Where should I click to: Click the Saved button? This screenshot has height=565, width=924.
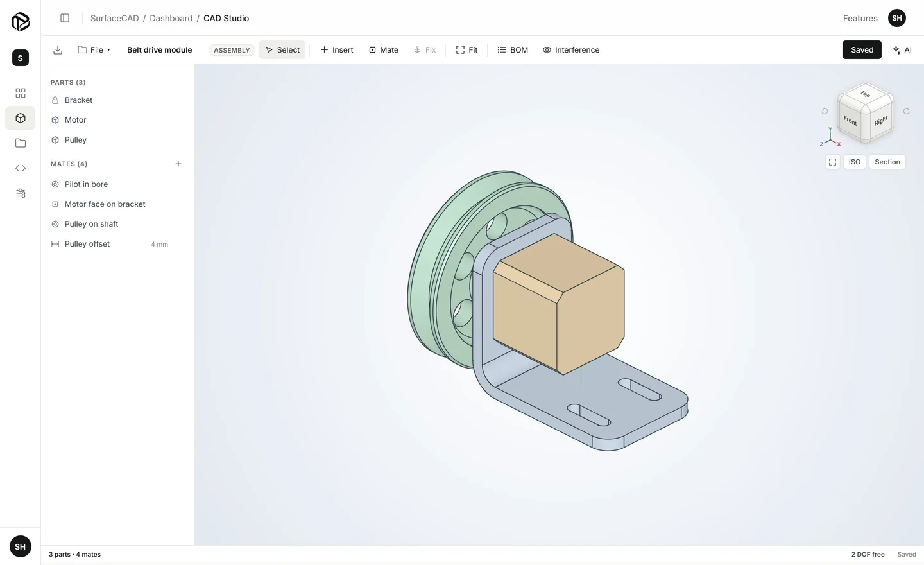click(x=862, y=50)
